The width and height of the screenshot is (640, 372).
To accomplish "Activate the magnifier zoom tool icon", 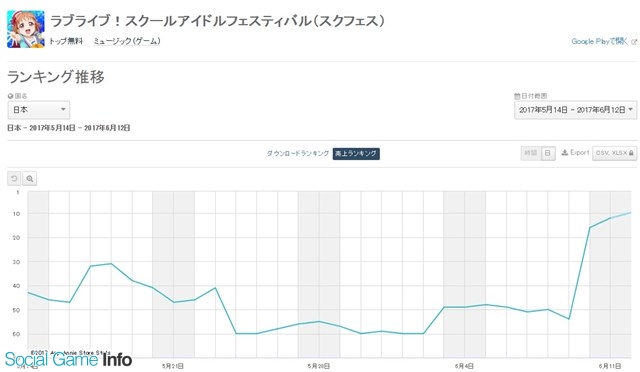I will [29, 178].
